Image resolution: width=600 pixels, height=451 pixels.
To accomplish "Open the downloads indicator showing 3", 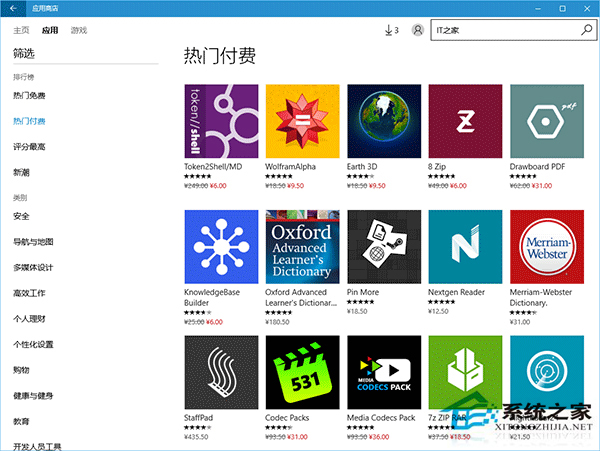I will pyautogui.click(x=391, y=30).
